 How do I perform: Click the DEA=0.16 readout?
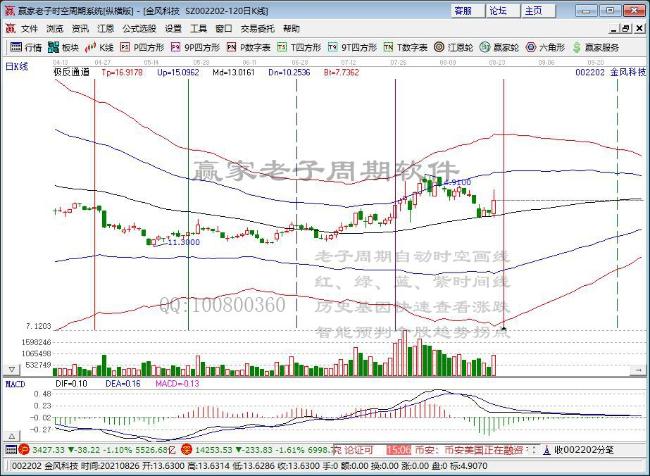[123, 384]
